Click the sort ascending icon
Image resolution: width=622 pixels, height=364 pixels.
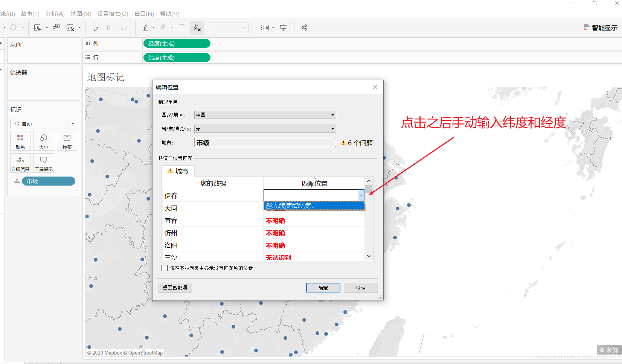[110, 27]
